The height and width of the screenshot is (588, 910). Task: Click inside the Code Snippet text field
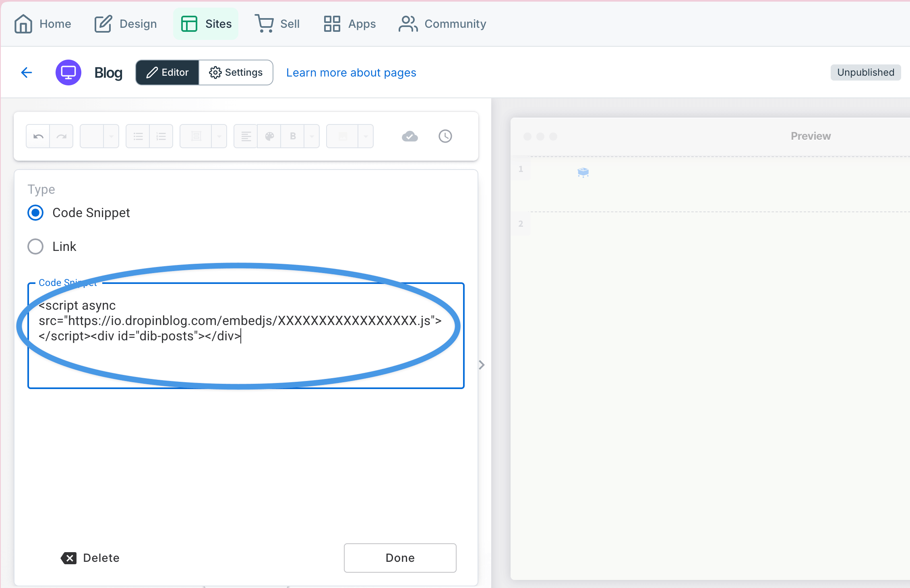pos(246,336)
